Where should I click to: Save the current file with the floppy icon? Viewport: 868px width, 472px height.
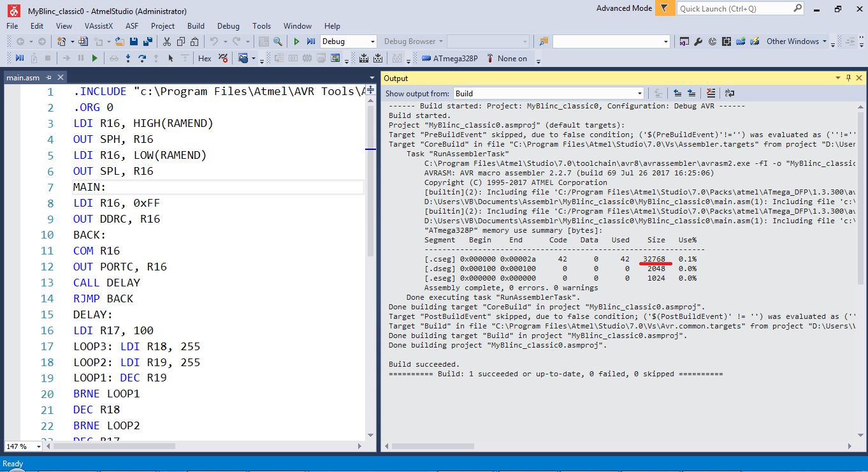pos(134,41)
